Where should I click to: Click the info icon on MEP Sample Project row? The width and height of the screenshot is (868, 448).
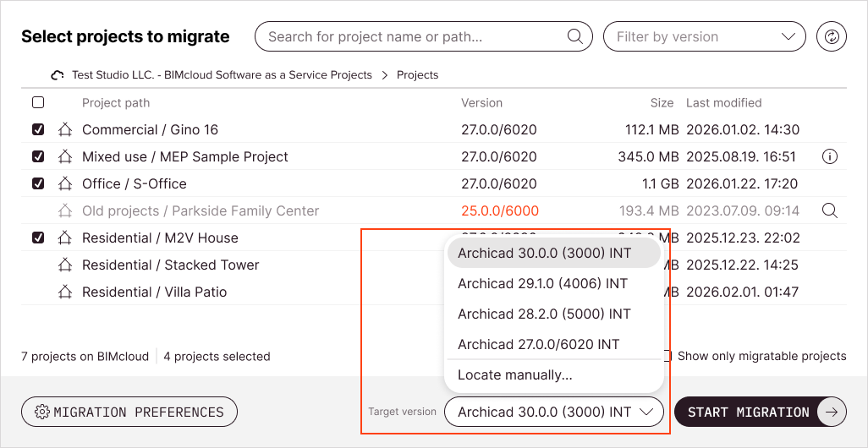(x=829, y=157)
